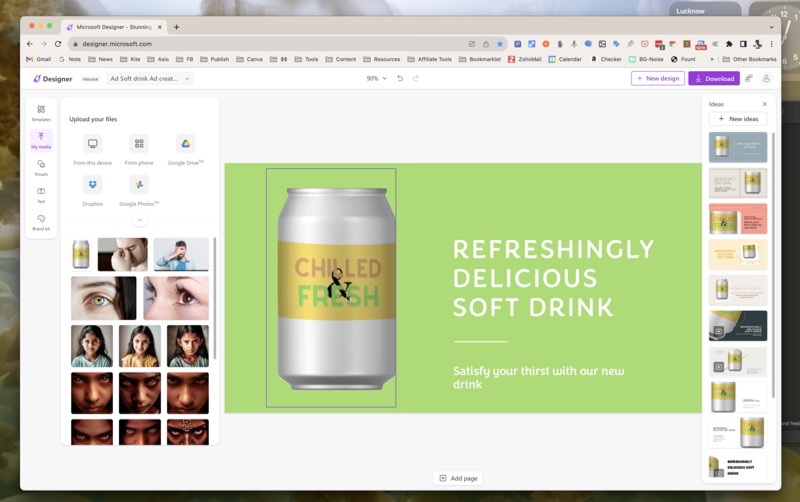This screenshot has height=502, width=800.
Task: Open Chrome three-dot menu
Action: (x=771, y=44)
